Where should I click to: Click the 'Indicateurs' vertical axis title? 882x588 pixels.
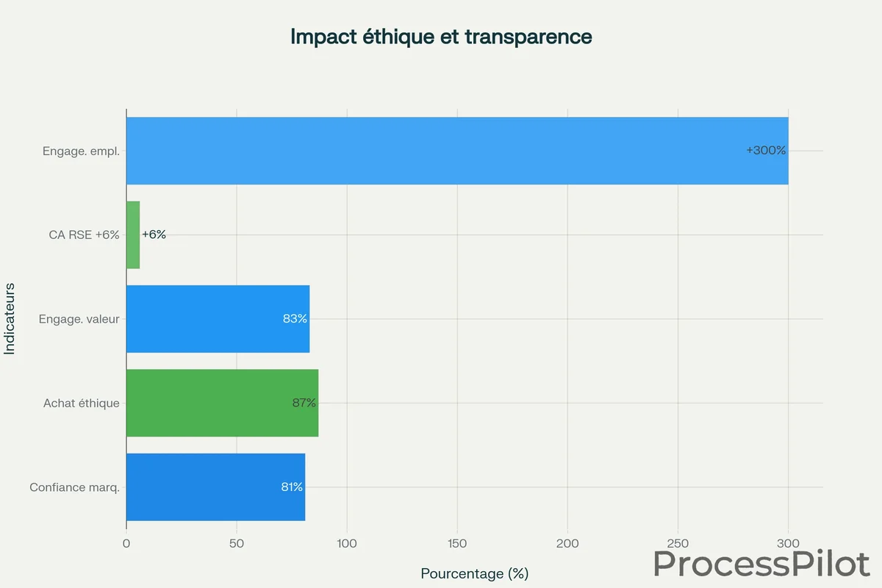coord(10,319)
